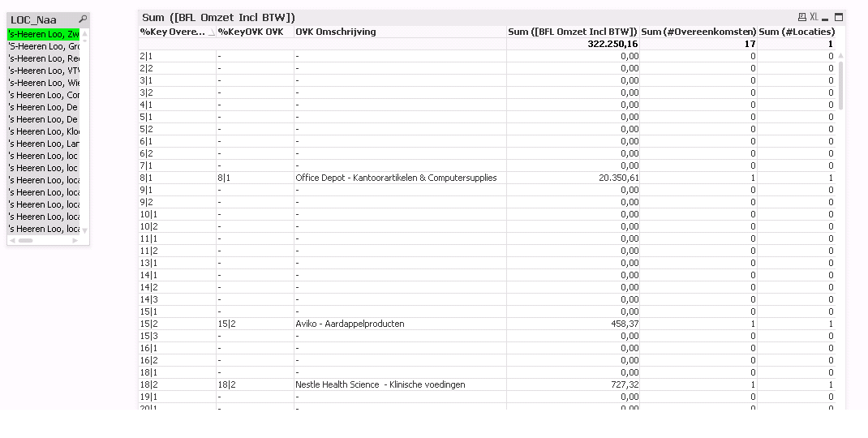Image resolution: width=868 pixels, height=438 pixels.
Task: Select the "'s-Heeren Loo, VT" list value
Action: 44,71
